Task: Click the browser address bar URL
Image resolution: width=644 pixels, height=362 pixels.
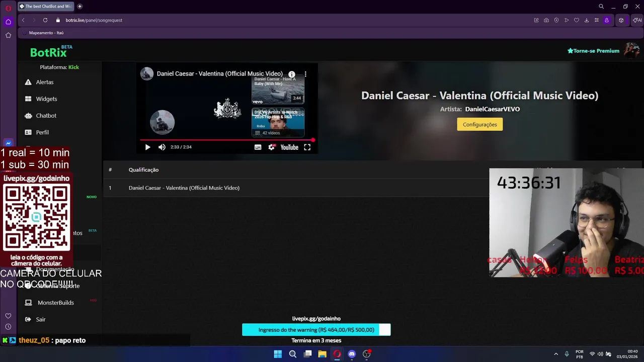Action: coord(94,20)
